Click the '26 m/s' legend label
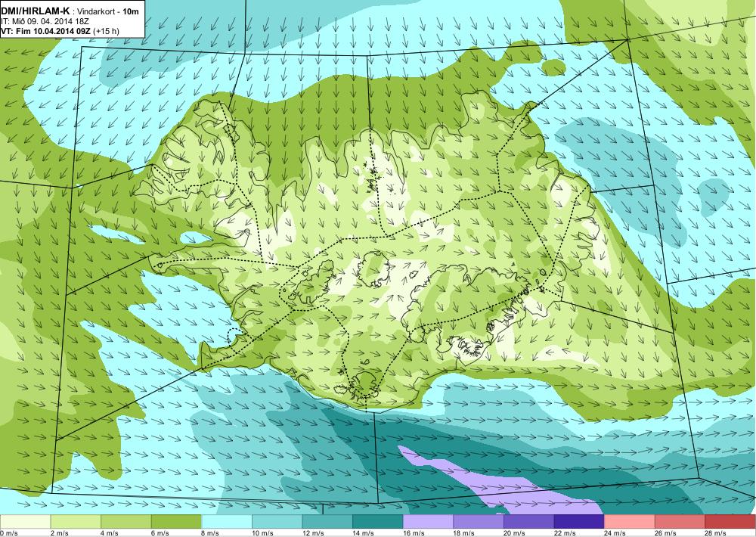Screen dimensions: 756x537 click(x=665, y=533)
